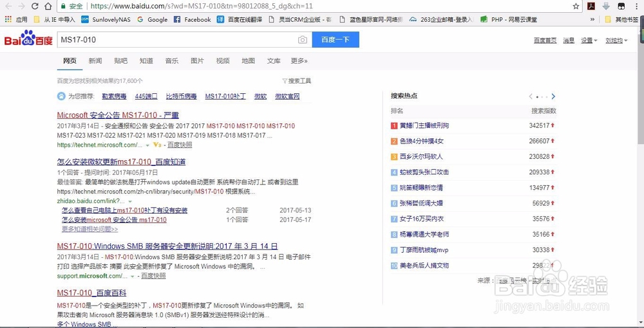Viewport: 644px width, 328px height.
Task: Switch to 文库 tab
Action: (274, 60)
